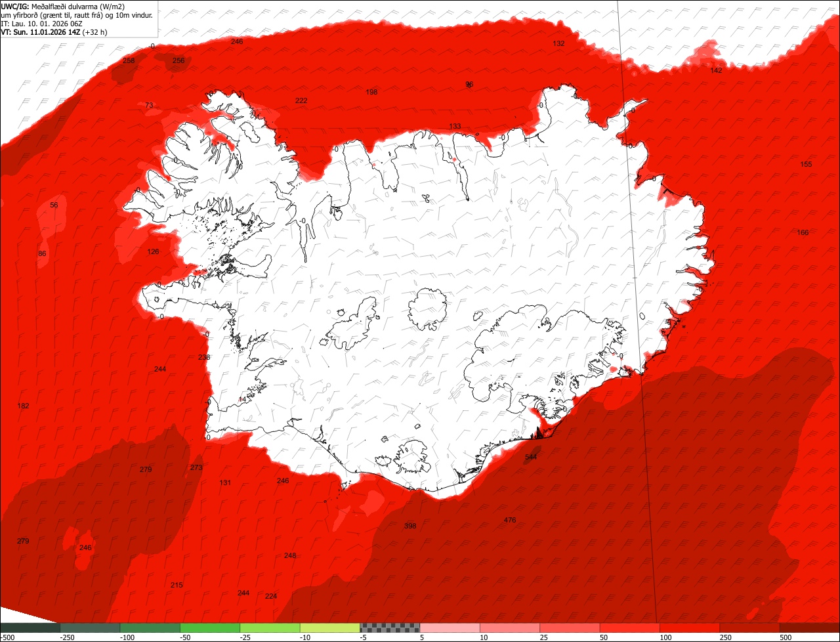840x642 pixels.
Task: Click the value 222 north of the Westfjords
Action: pos(301,100)
